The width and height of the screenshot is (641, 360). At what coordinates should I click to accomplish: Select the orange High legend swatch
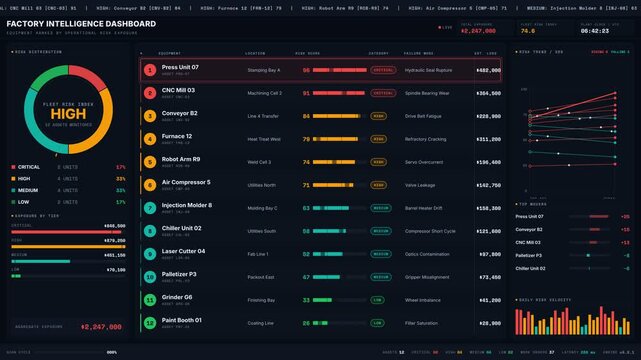[x=13, y=179]
